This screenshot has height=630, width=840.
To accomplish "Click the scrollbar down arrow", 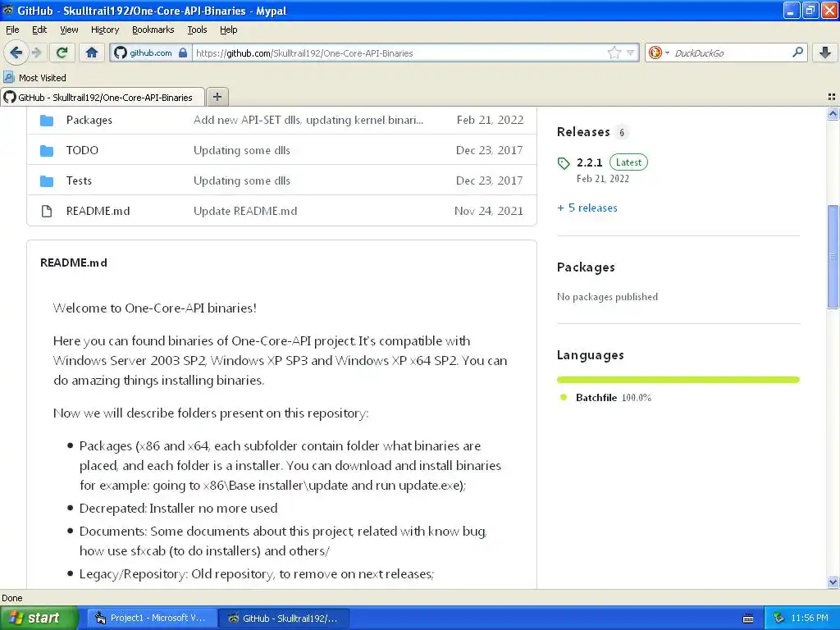I will coord(833,582).
